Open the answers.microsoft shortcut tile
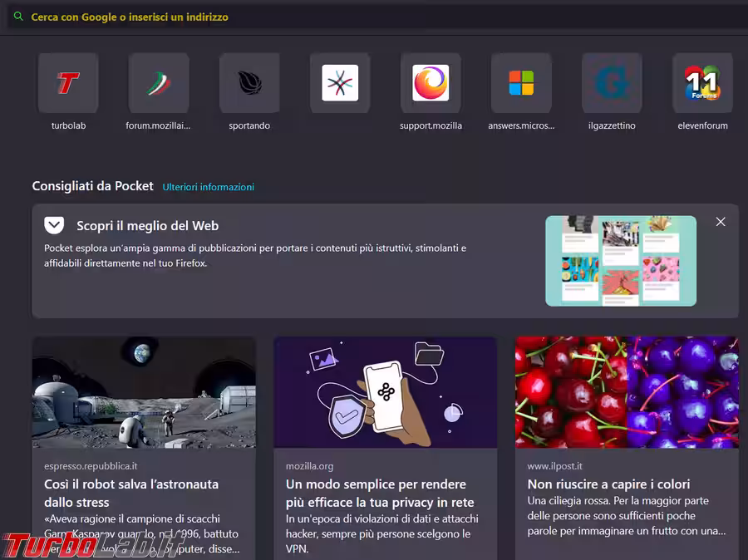The height and width of the screenshot is (560, 748). 521,83
